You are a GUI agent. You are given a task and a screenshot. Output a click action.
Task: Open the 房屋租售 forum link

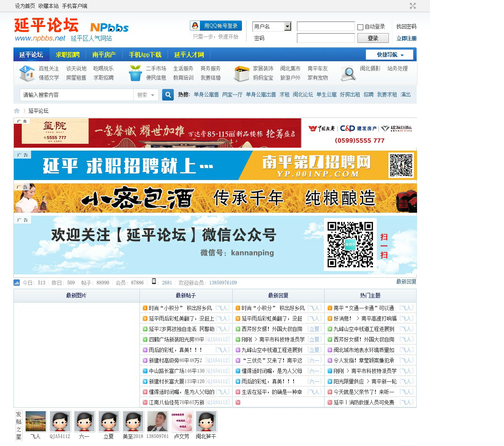(x=76, y=78)
